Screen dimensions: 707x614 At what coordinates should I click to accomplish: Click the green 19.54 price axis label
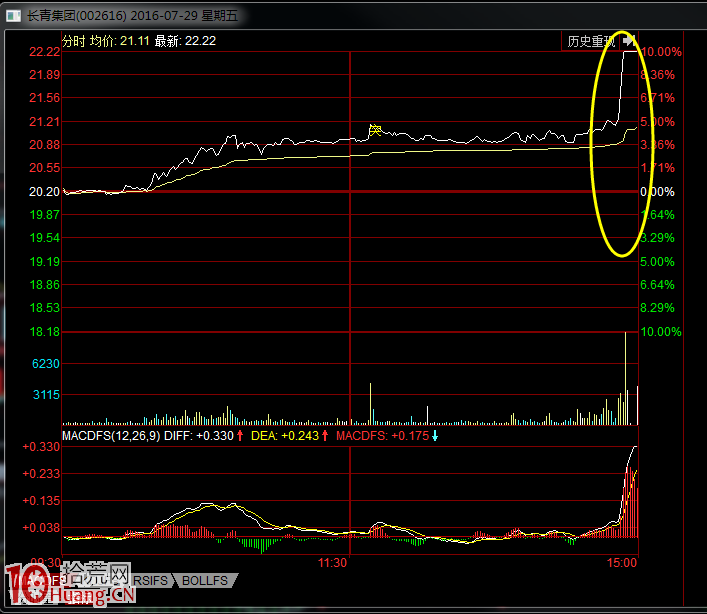click(45, 238)
